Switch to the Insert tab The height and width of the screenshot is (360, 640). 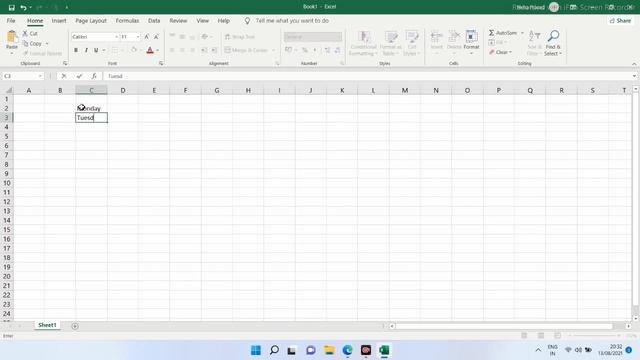59,20
